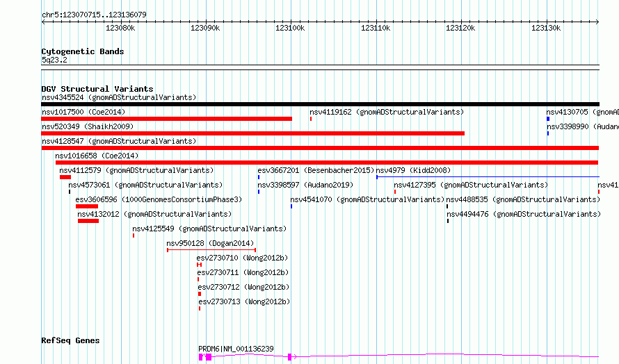Screen dimensions: 619x364
Task: Click the chr5:123070715..123136079 region label
Action: [x=94, y=15]
